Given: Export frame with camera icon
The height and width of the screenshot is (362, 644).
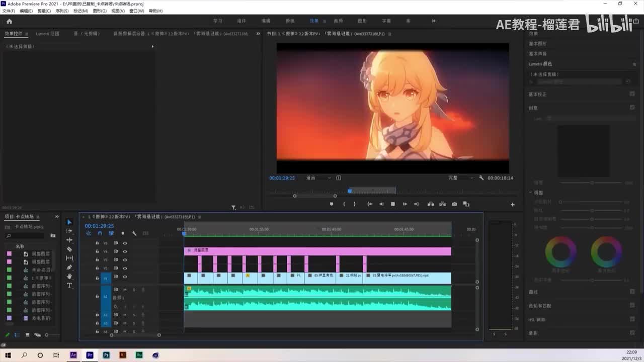Looking at the screenshot, I should (454, 204).
